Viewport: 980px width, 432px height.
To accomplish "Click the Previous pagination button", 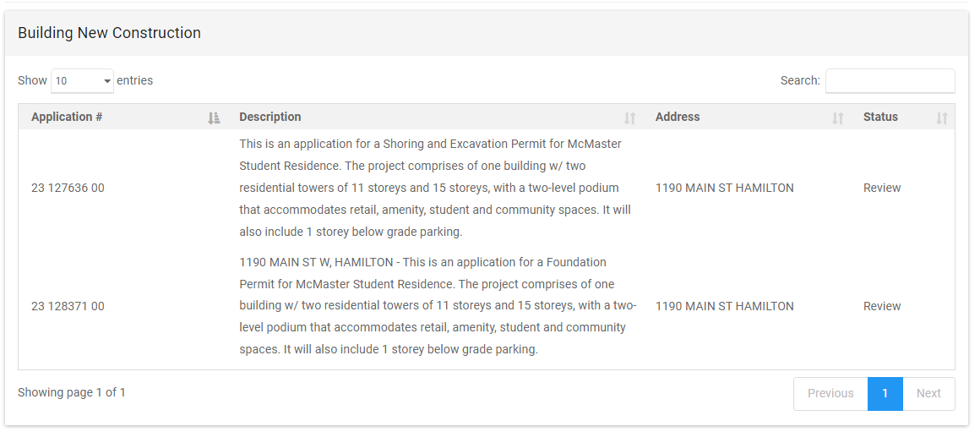I will pyautogui.click(x=830, y=393).
